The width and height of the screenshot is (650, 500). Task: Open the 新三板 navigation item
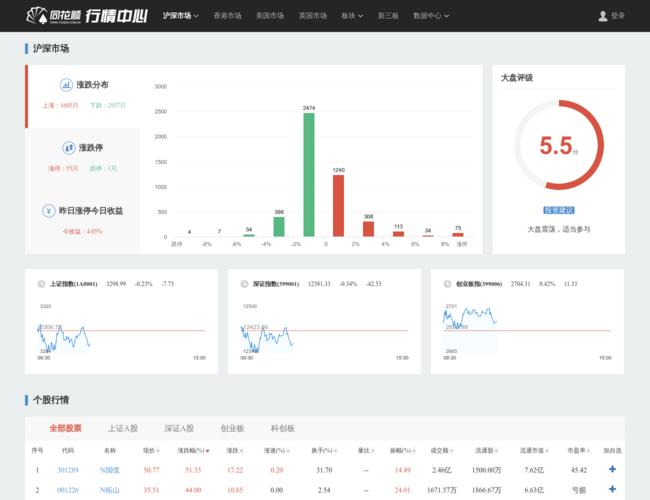(x=388, y=16)
